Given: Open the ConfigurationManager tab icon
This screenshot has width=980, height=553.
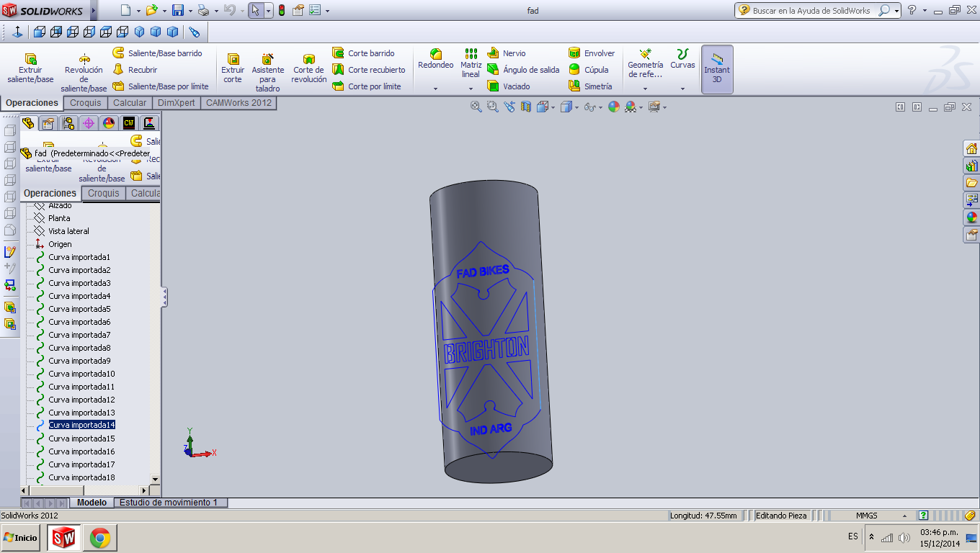Looking at the screenshot, I should (68, 123).
